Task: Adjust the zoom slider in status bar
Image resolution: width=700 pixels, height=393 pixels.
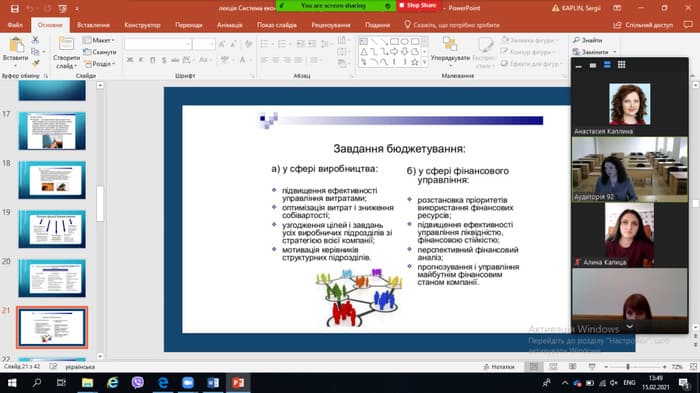Action: tap(628, 367)
